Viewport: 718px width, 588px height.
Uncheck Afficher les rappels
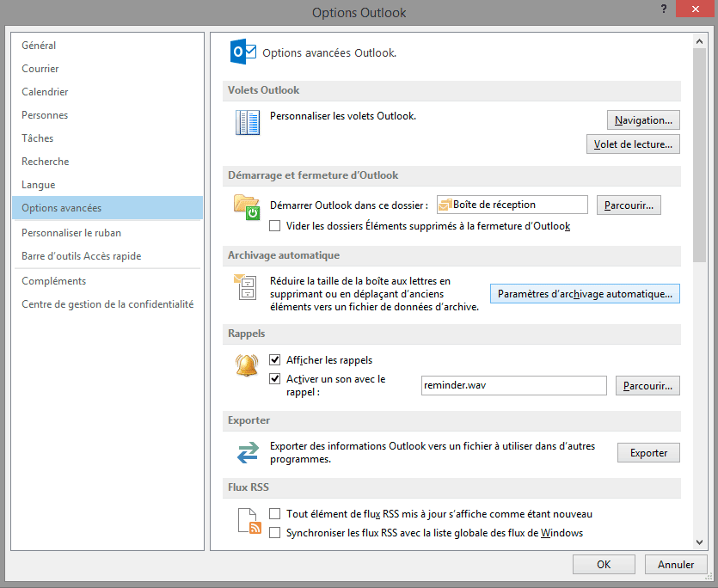[275, 360]
